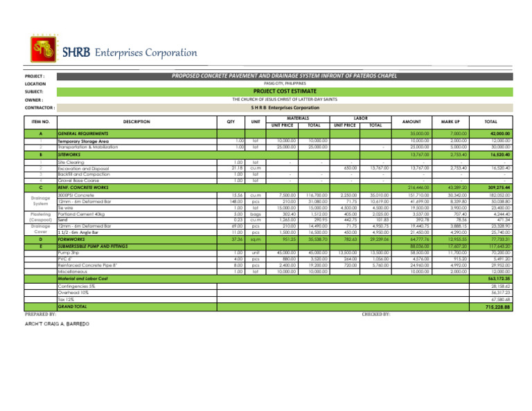
Task: Click the GRAND TOTAL amount 715,228.88
Action: coord(491,307)
